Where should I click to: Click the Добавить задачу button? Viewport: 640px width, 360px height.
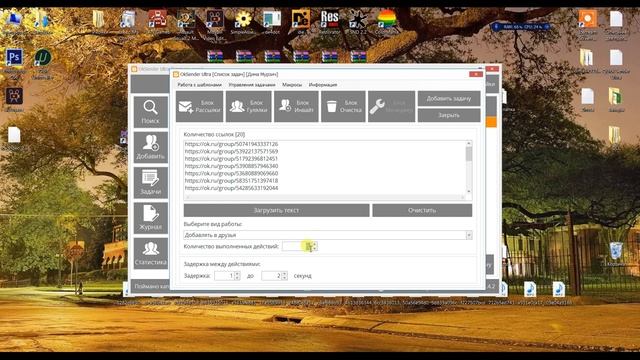[449, 98]
